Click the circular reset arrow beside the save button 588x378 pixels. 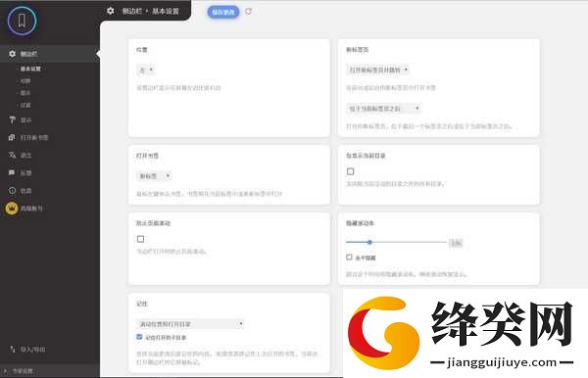(x=248, y=11)
